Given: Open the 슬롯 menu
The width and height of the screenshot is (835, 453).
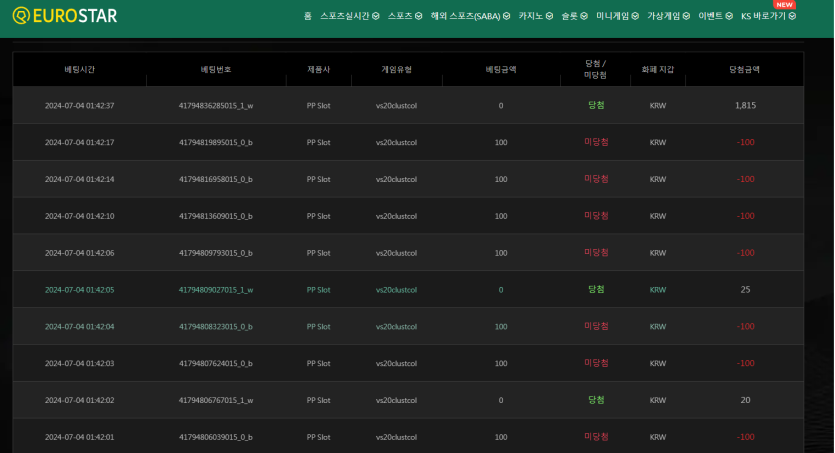Looking at the screenshot, I should pyautogui.click(x=569, y=16).
